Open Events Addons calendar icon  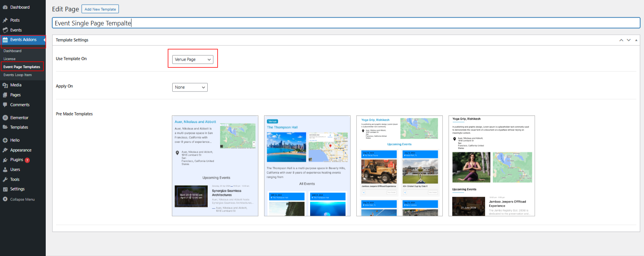click(5, 40)
